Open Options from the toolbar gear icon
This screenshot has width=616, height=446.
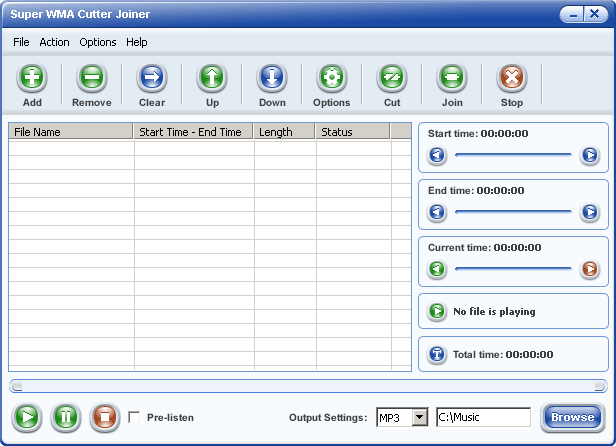point(332,77)
